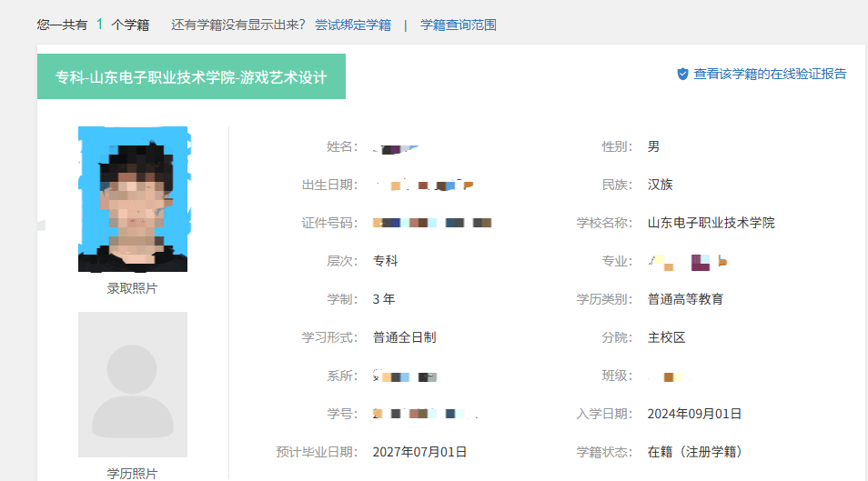Screen dimensions: 868x481
Task: Click the 录取照片 caption text
Action: [132, 288]
